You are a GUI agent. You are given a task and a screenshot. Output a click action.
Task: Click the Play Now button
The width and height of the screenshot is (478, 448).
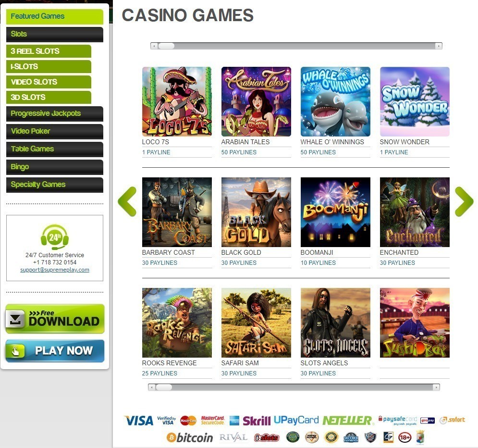55,351
